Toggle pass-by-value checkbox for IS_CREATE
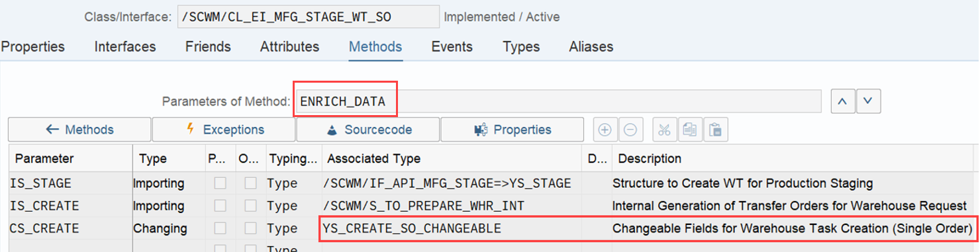 pos(220,206)
